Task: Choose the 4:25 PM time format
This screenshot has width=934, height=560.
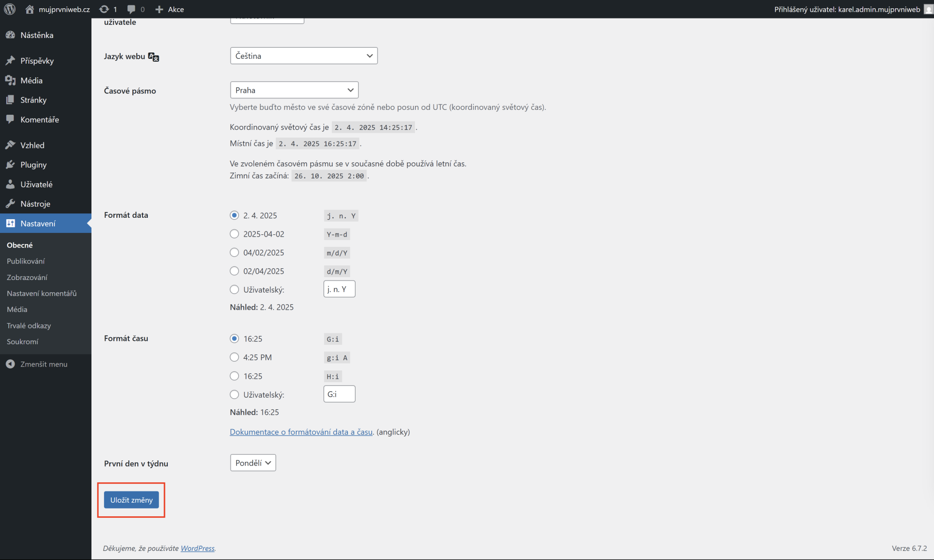Action: point(234,357)
